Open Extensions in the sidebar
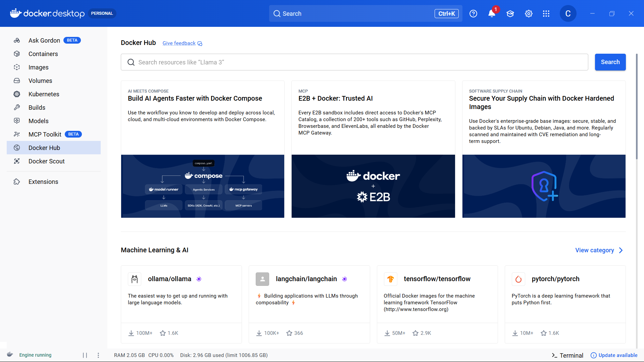 pos(54,182)
